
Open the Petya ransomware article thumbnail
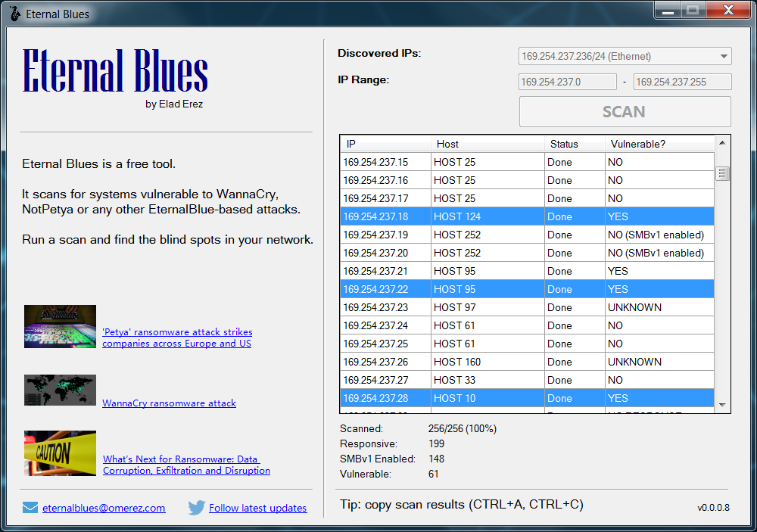point(60,326)
